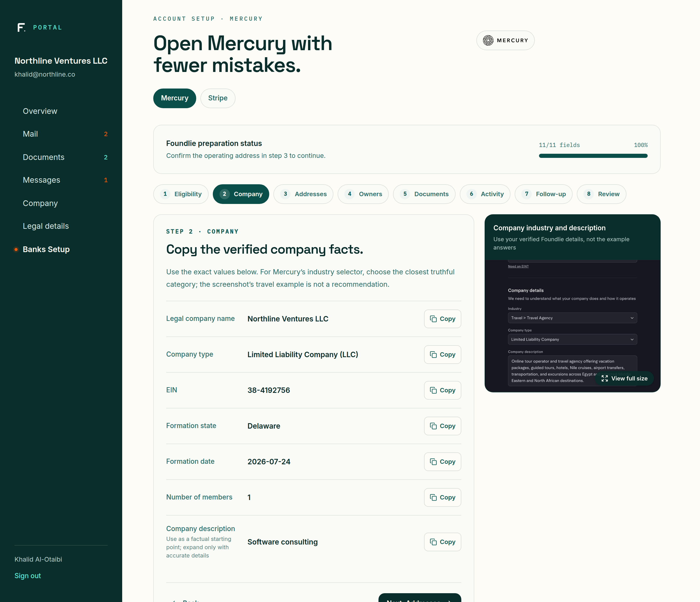
Task: Open Messages in the sidebar
Action: coord(41,180)
